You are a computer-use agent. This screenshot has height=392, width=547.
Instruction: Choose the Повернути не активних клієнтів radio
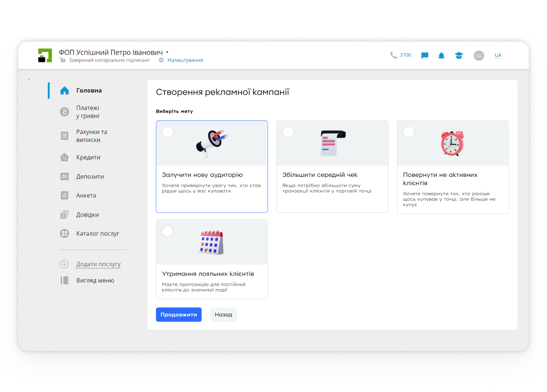[x=409, y=132]
